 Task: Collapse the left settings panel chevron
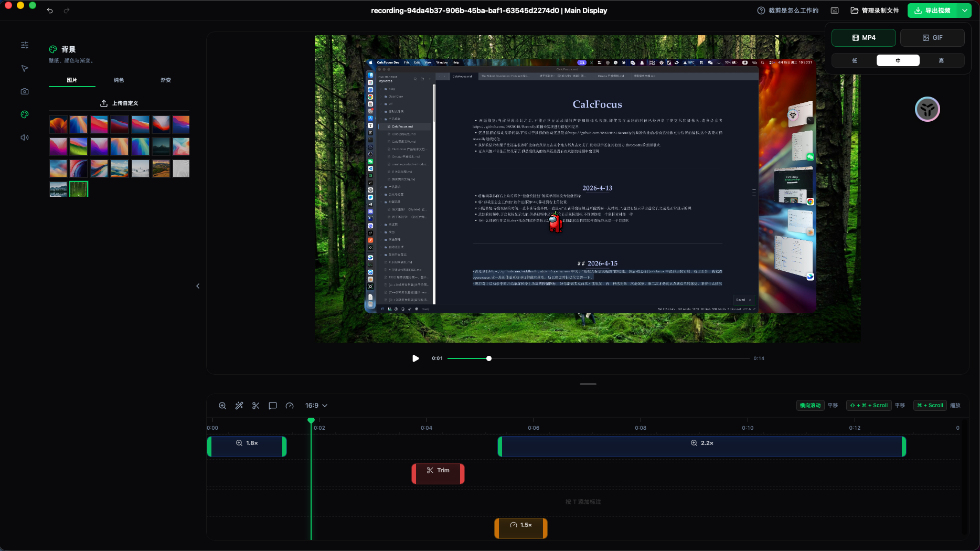pos(198,286)
